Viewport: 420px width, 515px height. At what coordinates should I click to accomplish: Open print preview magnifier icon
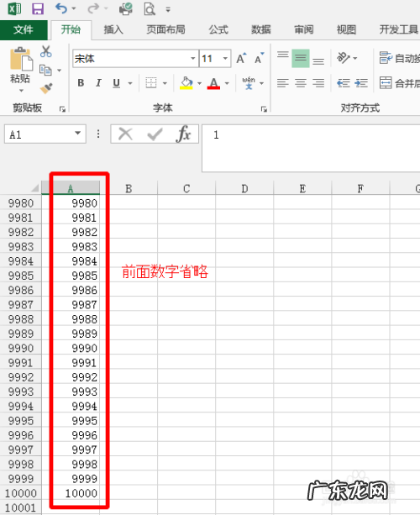pyautogui.click(x=150, y=9)
